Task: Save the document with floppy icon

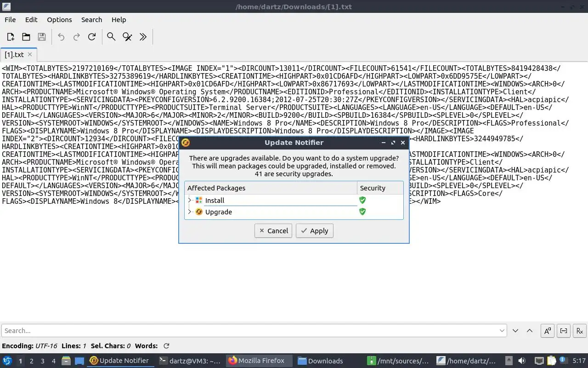Action: coord(41,37)
